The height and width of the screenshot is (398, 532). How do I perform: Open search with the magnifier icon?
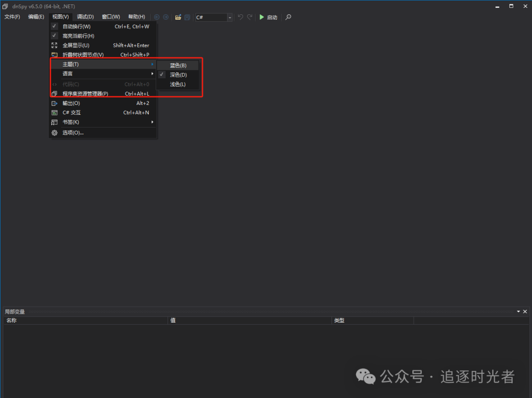pos(288,17)
